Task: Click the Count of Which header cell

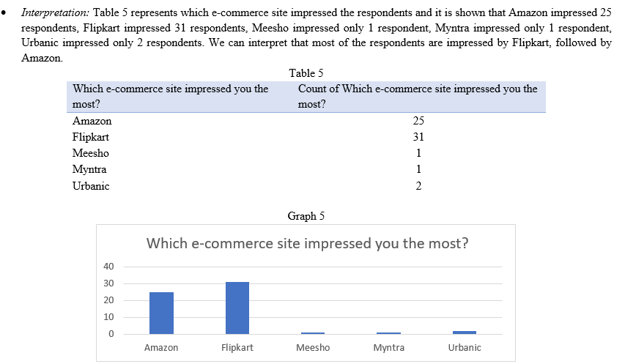Action: (419, 97)
